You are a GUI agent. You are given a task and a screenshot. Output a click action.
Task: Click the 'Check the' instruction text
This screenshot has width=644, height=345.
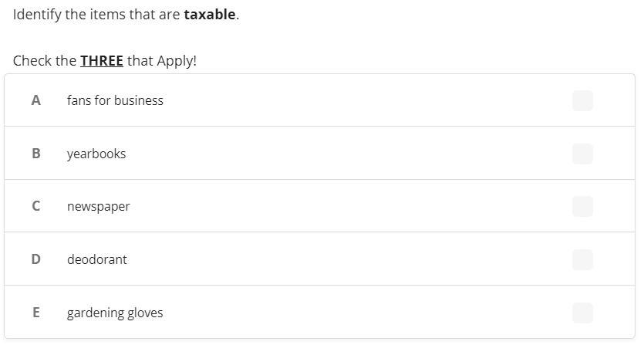point(45,61)
